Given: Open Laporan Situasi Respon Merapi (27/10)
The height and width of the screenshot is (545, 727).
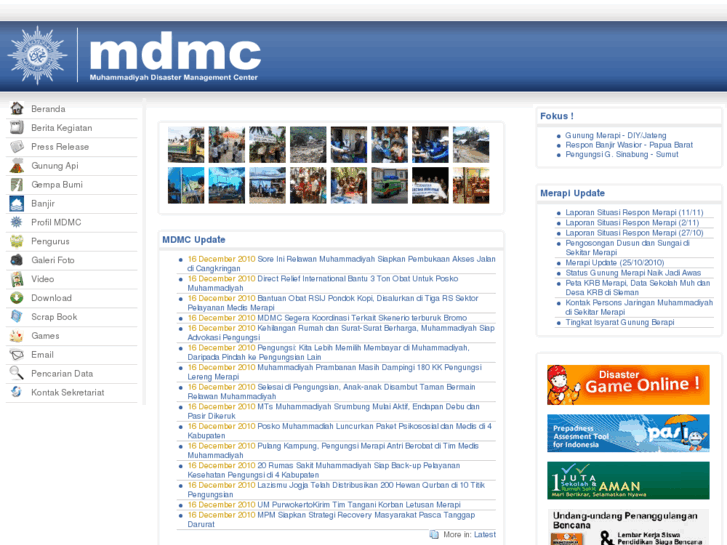Looking at the screenshot, I should pos(634,233).
